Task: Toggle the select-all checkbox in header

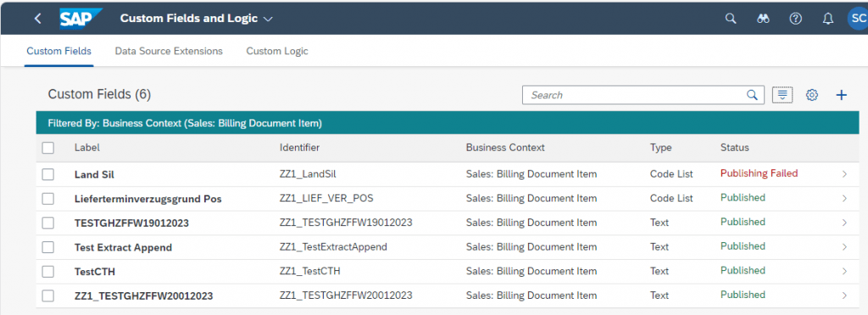Action: 48,147
